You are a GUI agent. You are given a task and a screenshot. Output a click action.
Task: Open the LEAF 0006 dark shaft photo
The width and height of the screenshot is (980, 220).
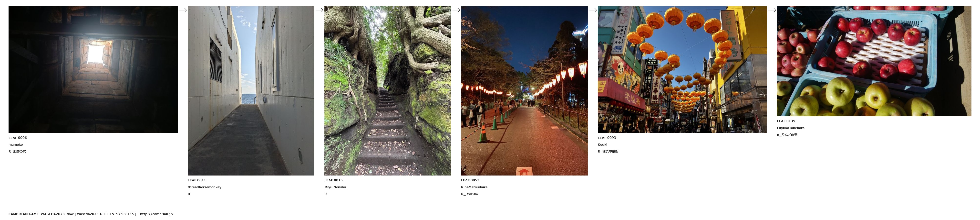[x=93, y=69]
